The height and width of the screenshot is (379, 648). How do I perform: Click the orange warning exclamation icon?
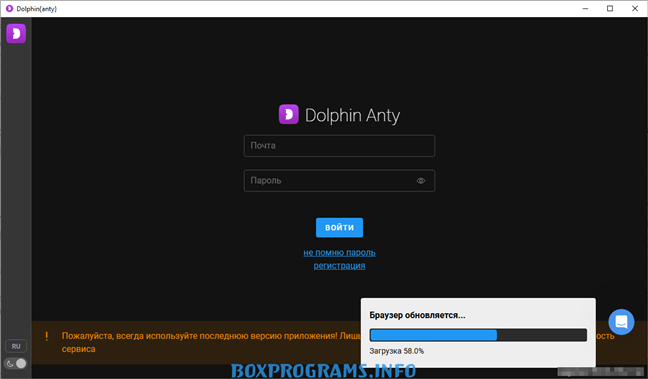coord(46,336)
